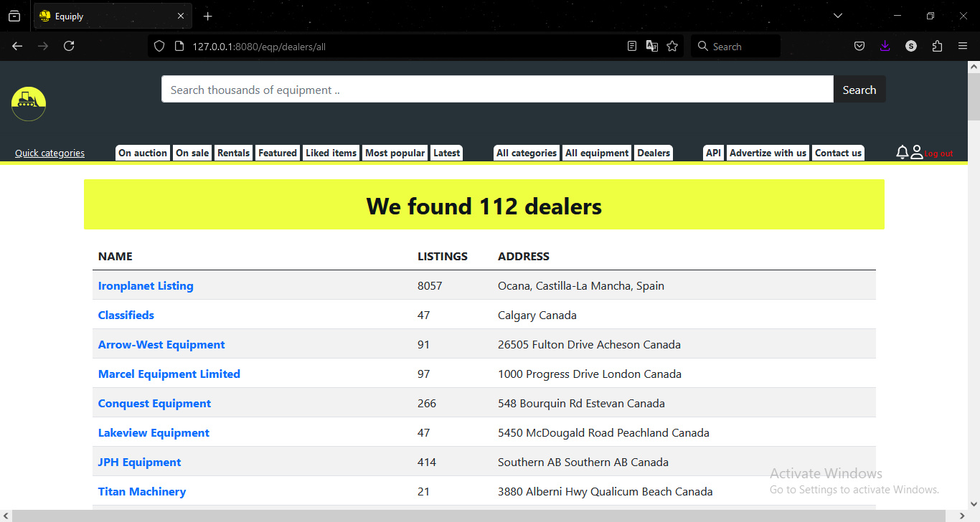The height and width of the screenshot is (522, 980).
Task: Bookmark this page with the star icon
Action: (672, 46)
